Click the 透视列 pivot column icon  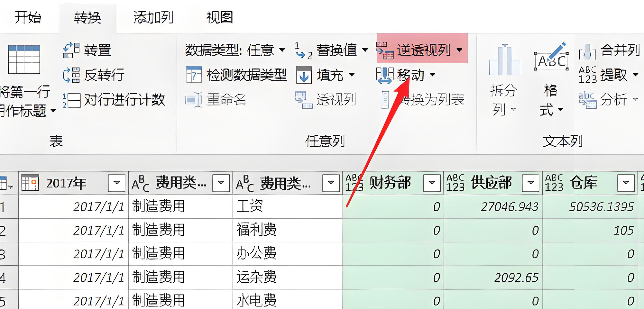(x=304, y=100)
